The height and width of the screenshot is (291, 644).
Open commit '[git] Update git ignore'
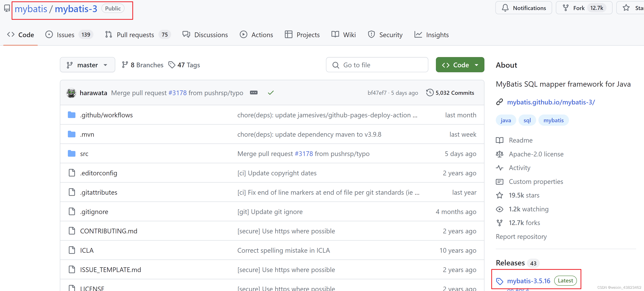(x=270, y=212)
